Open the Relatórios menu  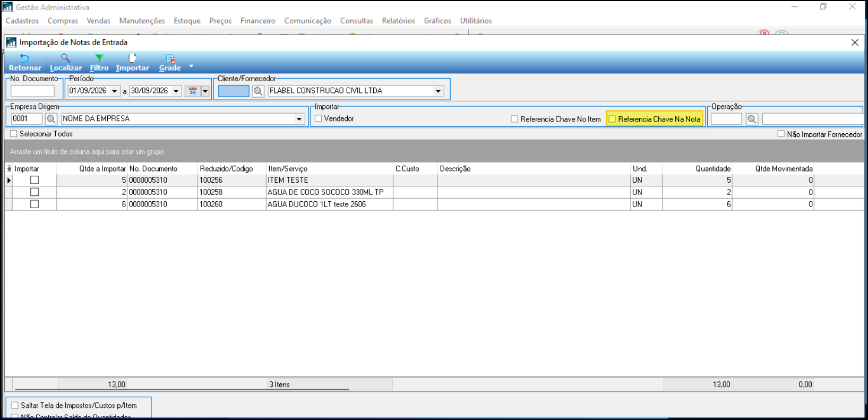point(398,21)
